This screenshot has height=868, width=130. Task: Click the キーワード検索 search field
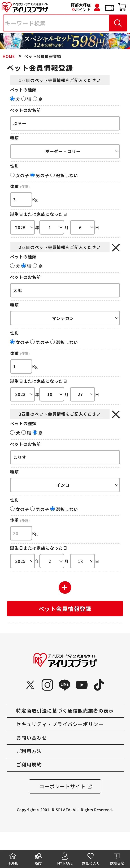click(56, 23)
